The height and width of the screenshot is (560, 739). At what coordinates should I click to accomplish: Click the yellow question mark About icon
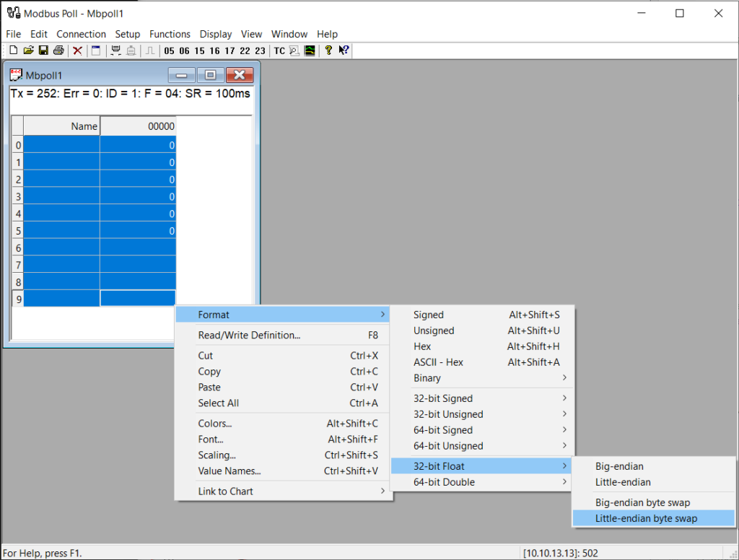tap(328, 51)
